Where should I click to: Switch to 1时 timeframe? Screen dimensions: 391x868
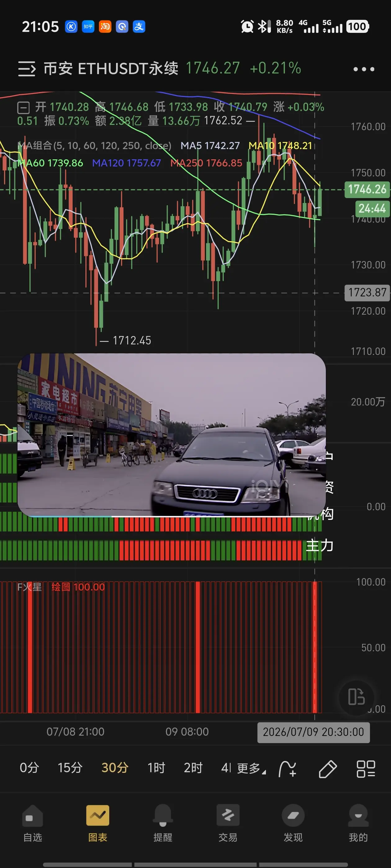point(156,768)
